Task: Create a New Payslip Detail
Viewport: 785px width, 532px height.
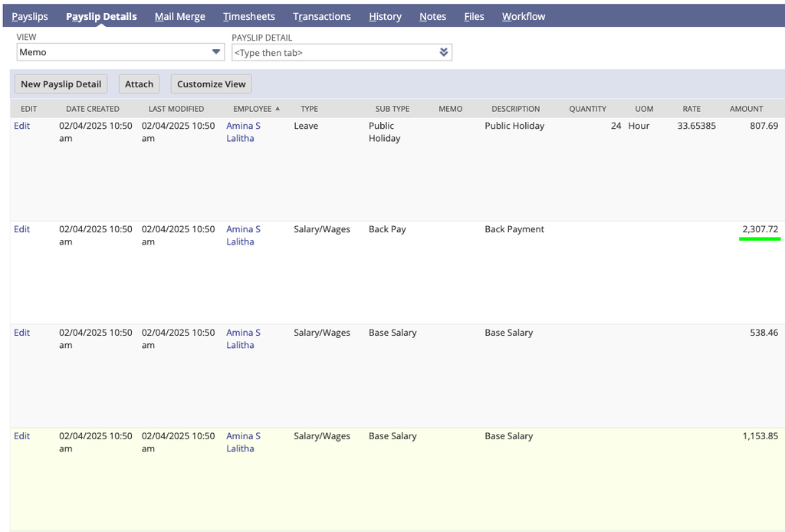Action: [61, 84]
